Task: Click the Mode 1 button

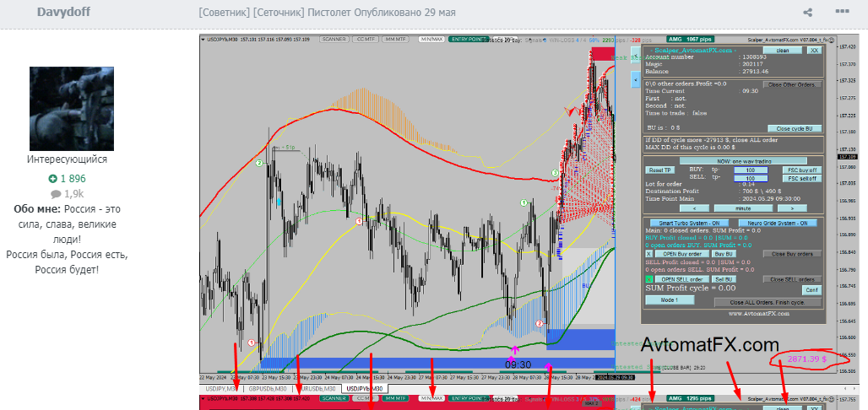Action: click(670, 299)
